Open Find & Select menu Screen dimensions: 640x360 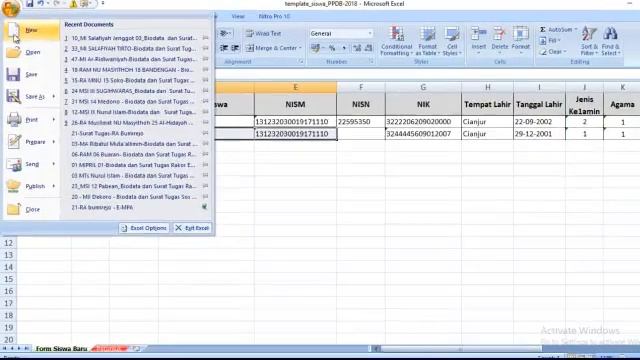(x=611, y=41)
